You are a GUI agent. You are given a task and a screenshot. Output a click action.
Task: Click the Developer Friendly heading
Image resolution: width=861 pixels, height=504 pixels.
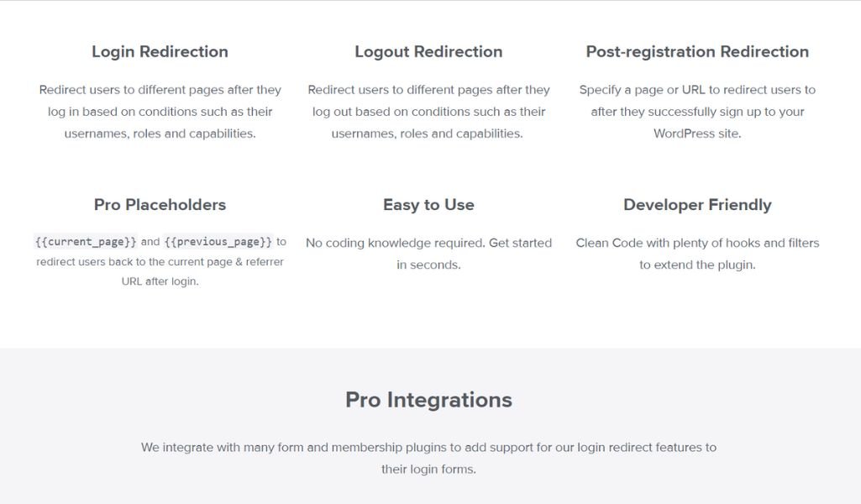point(697,205)
